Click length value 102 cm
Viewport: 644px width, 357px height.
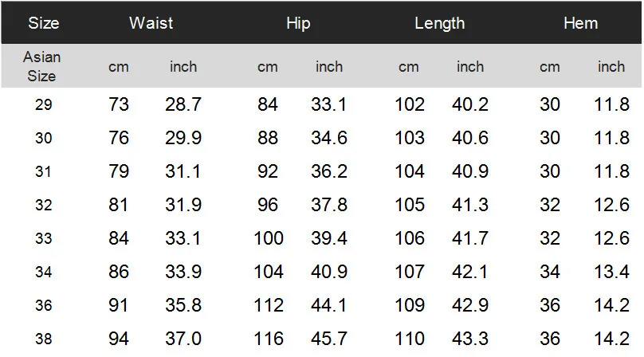[410, 105]
